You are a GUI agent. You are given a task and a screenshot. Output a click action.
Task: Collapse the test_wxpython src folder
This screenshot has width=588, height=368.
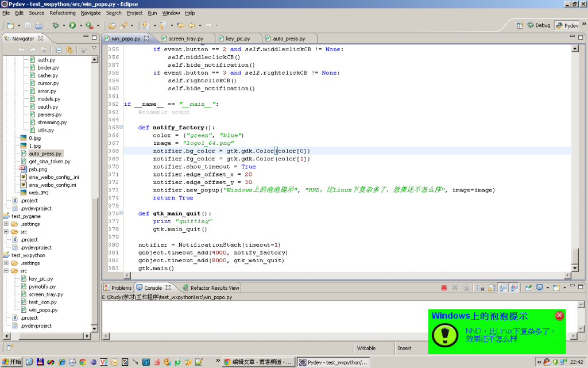tap(6, 271)
